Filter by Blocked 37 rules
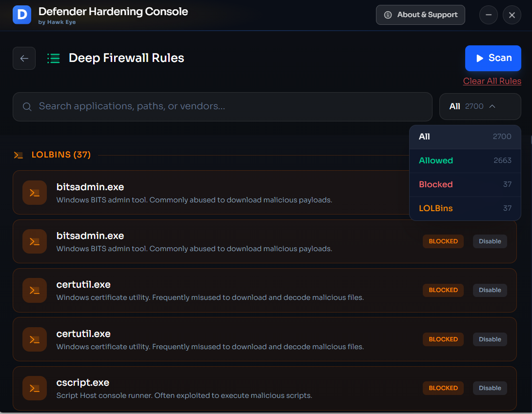The image size is (532, 414). [465, 184]
